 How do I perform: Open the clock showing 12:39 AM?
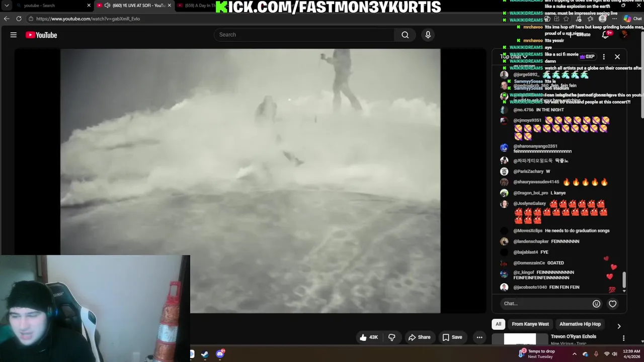point(631,354)
